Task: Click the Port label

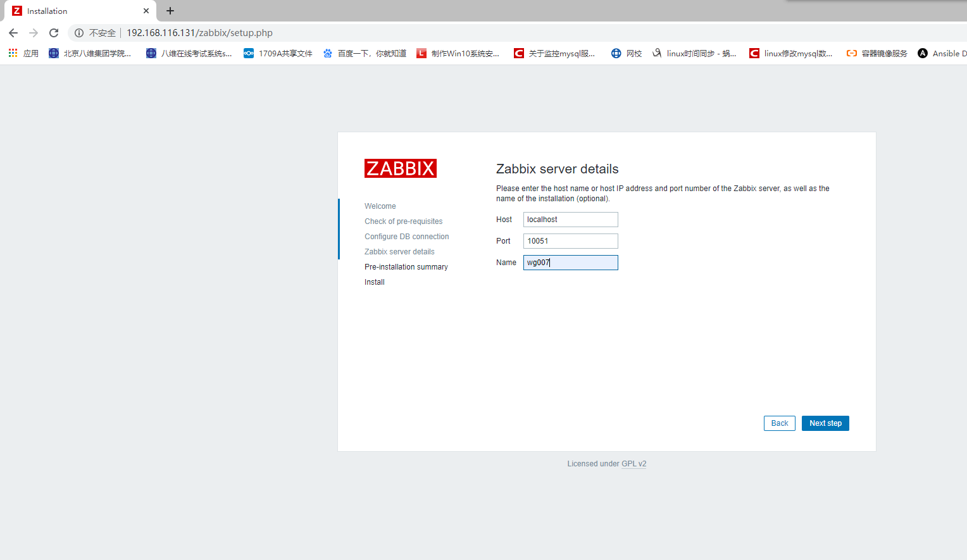Action: (x=503, y=241)
